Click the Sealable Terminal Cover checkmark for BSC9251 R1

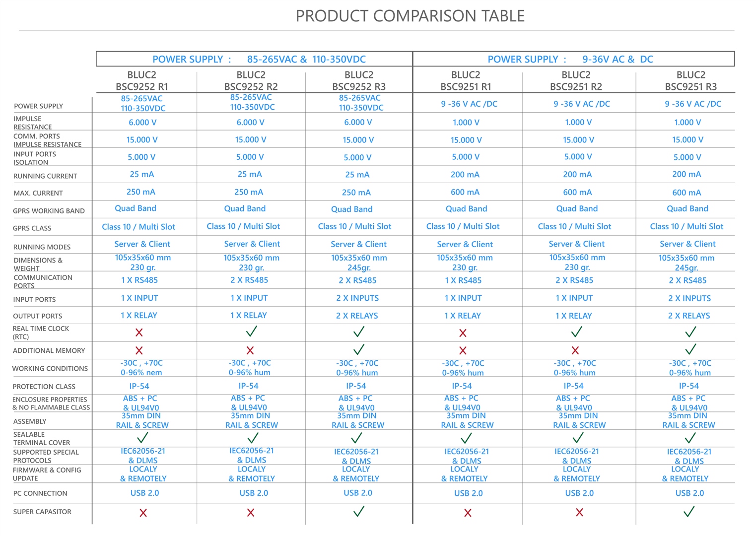point(466,438)
